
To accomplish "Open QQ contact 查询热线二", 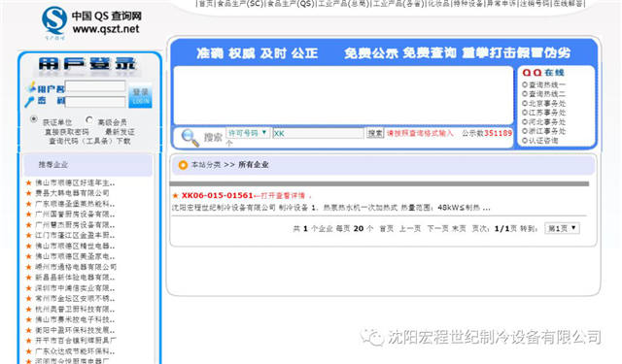I will coord(547,94).
